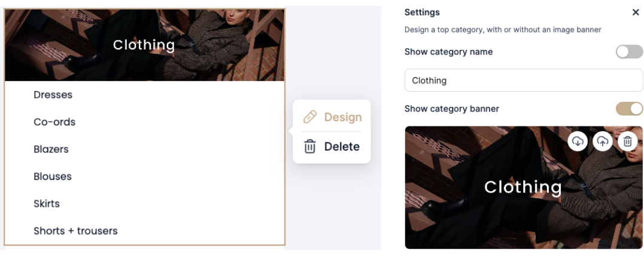This screenshot has width=644, height=256.
Task: Enable the Show category name toggle
Action: point(629,52)
